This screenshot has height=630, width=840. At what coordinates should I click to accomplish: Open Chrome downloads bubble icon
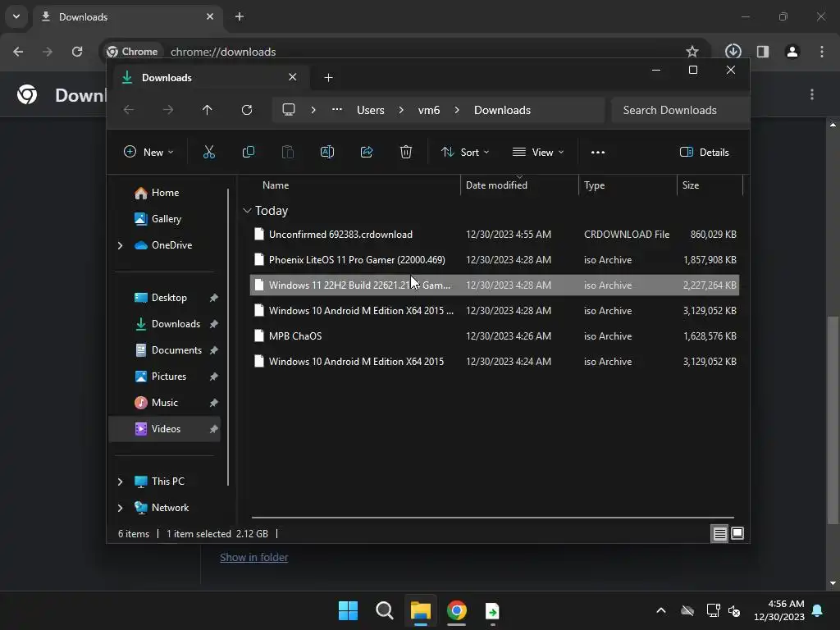coord(733,52)
